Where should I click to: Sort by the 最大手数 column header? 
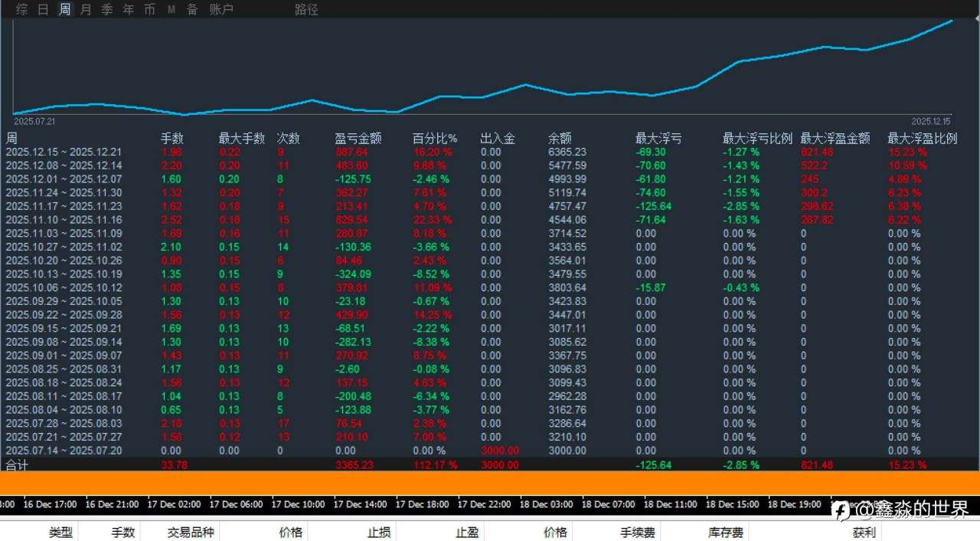pyautogui.click(x=242, y=139)
